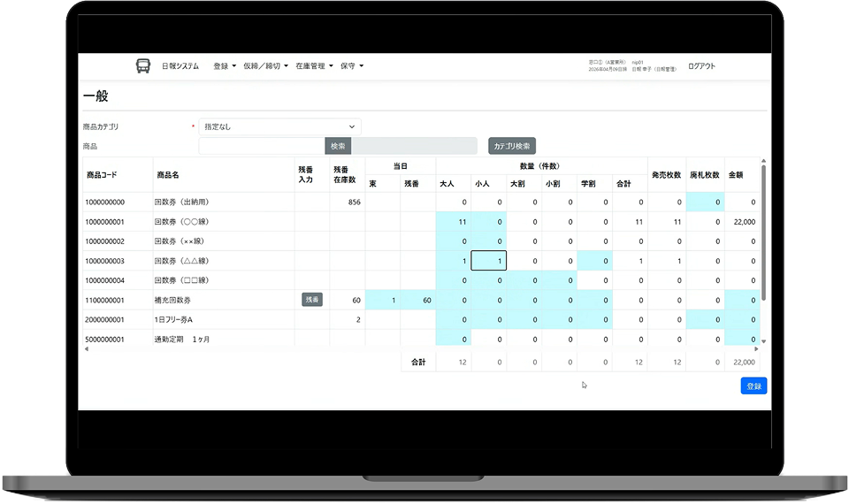Click the ログアウト link

[701, 66]
